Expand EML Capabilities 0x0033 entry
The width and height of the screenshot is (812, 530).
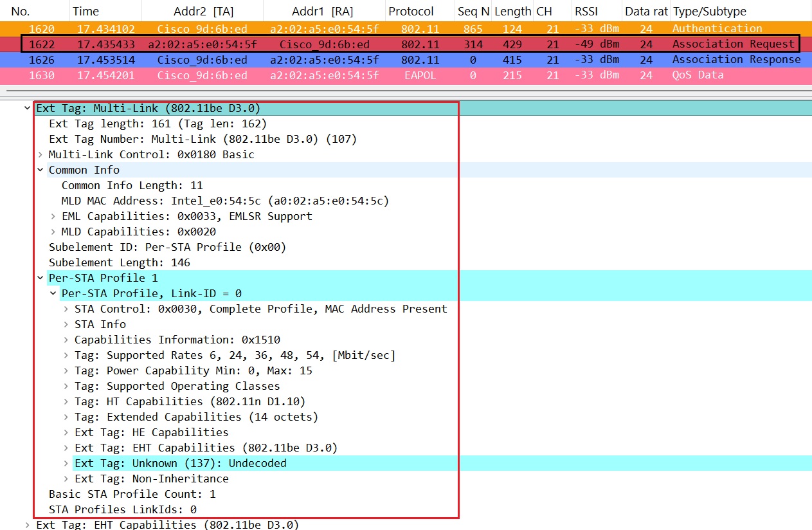click(x=53, y=216)
